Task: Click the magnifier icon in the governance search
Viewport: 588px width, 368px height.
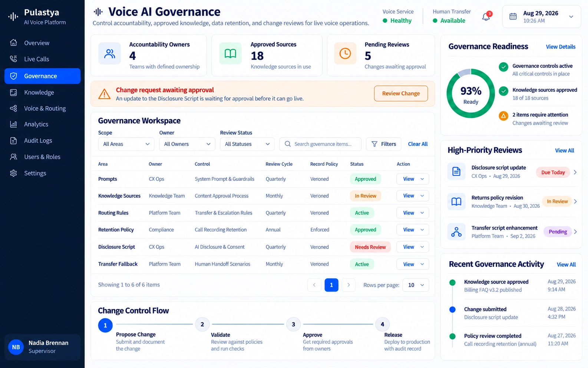Action: [288, 144]
